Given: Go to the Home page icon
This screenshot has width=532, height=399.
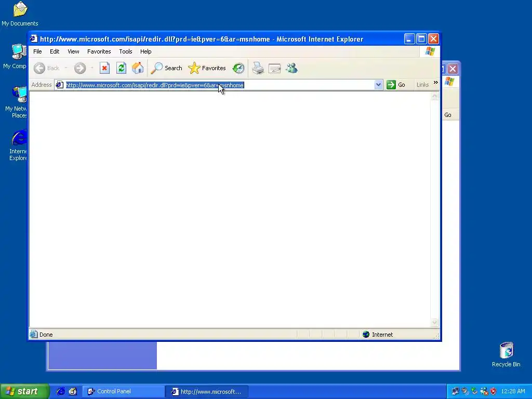Looking at the screenshot, I should click(138, 68).
